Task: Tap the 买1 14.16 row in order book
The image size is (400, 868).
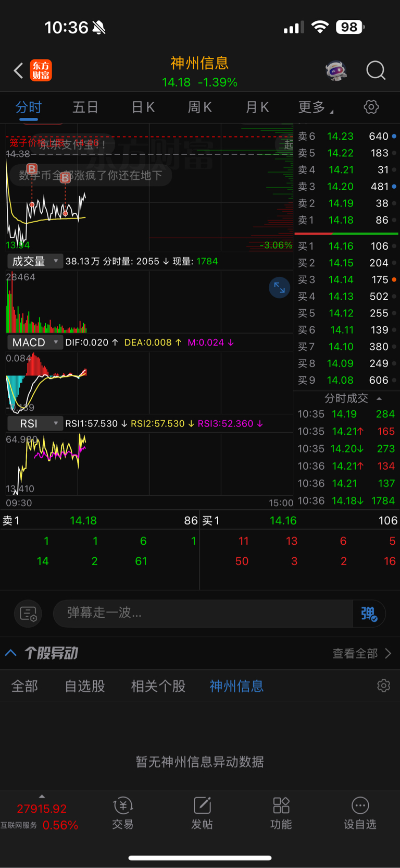Action: 347,246
